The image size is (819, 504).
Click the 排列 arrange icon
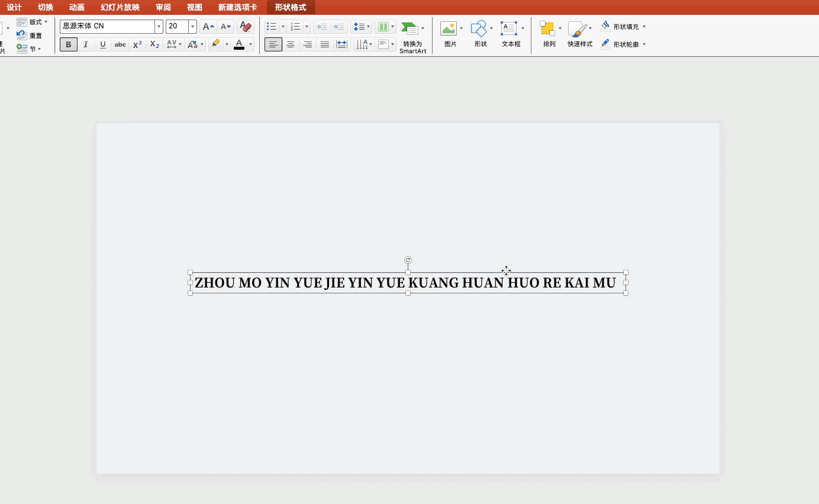547,28
